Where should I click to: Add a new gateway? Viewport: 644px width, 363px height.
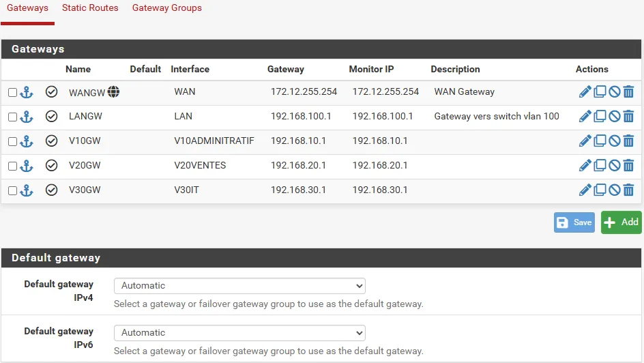coord(621,222)
